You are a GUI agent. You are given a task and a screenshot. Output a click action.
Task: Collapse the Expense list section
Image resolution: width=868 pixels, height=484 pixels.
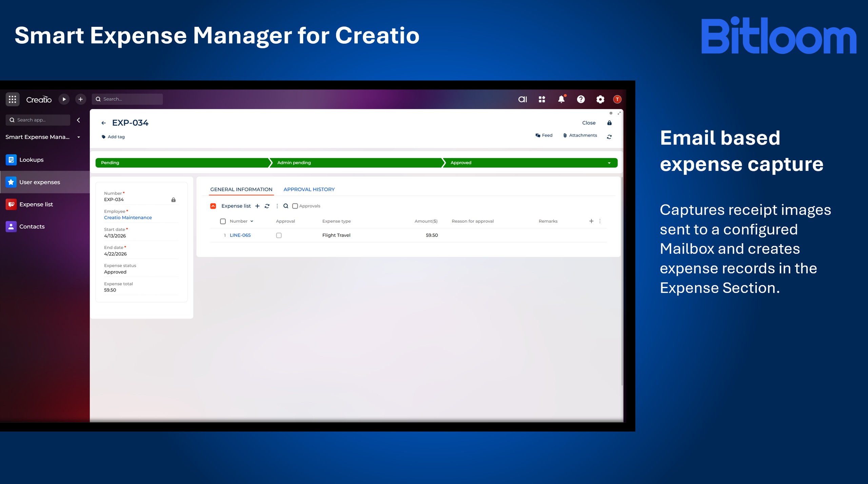213,206
